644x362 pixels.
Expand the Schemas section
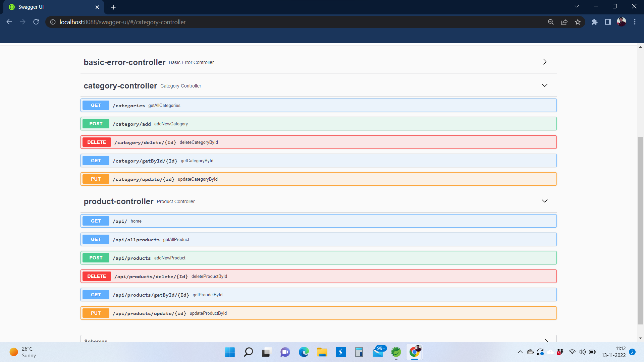coord(547,340)
